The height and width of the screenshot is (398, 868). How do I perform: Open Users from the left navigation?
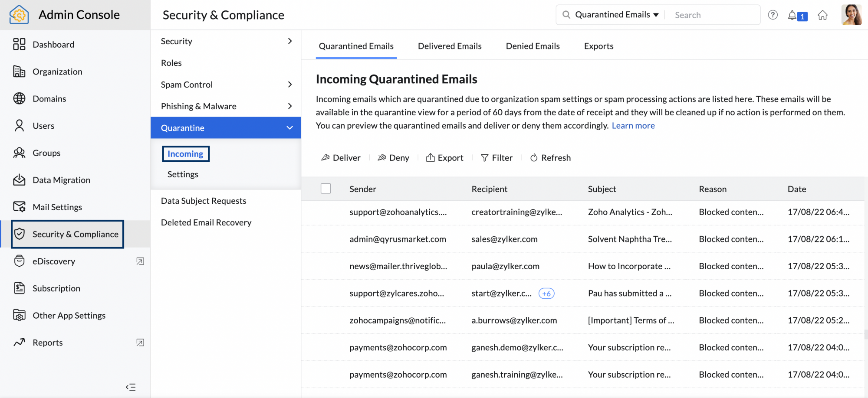tap(44, 126)
